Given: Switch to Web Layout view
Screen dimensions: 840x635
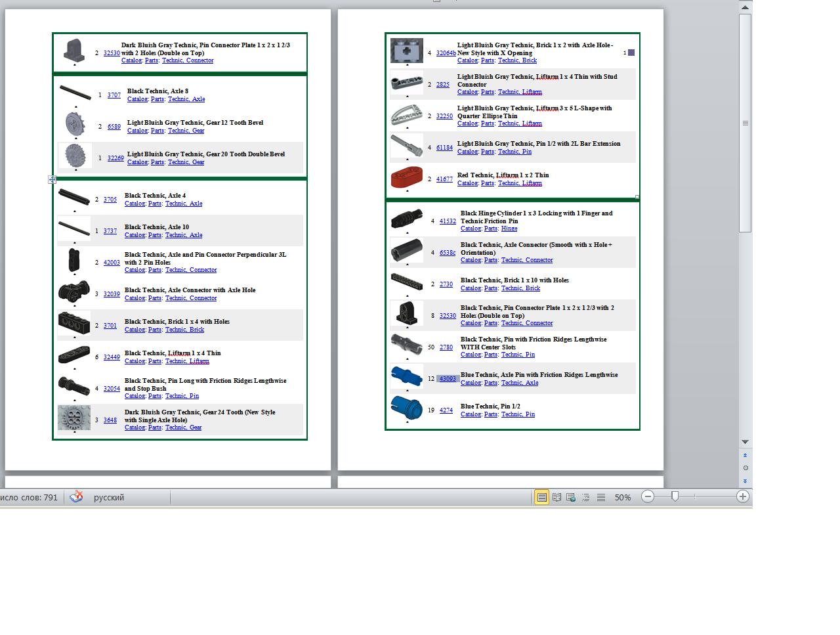Looking at the screenshot, I should 571,498.
